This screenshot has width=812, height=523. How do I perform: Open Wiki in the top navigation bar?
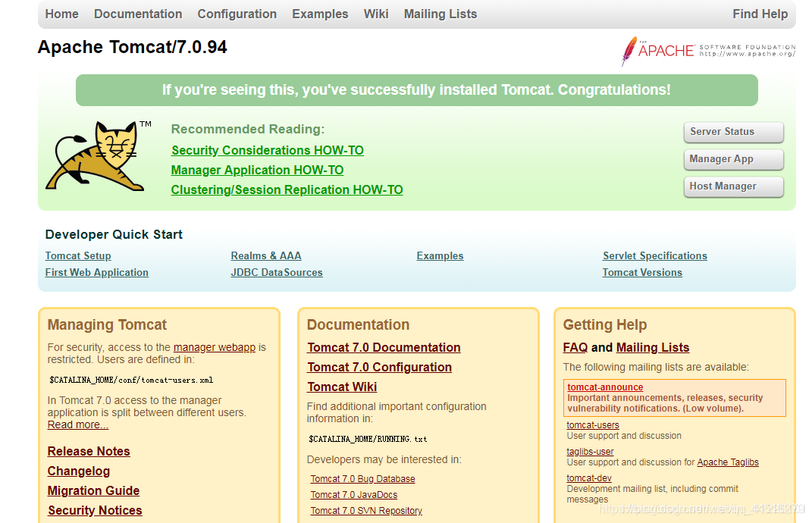coord(376,14)
